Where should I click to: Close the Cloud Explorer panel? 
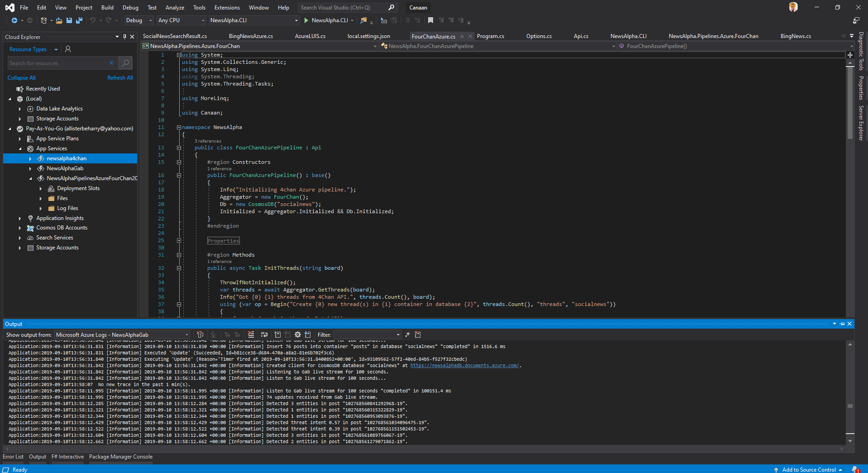132,37
